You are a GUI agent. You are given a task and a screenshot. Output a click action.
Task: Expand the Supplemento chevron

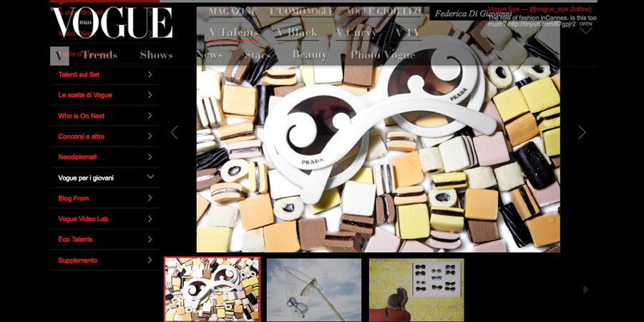pos(150,260)
